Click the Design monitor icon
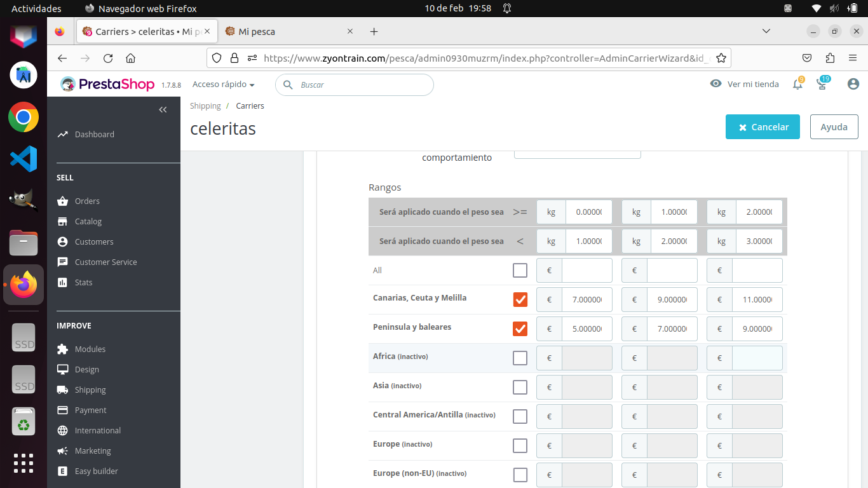Viewport: 868px width, 488px height. (x=62, y=369)
